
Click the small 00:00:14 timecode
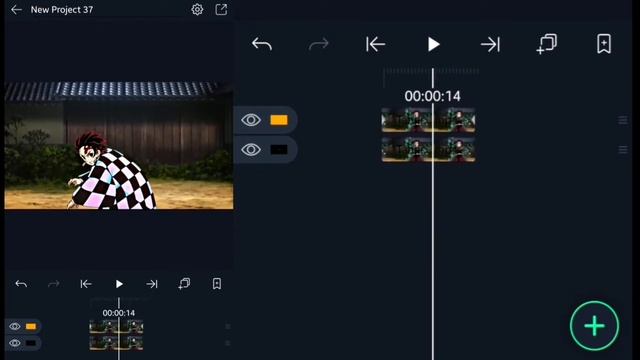point(119,313)
